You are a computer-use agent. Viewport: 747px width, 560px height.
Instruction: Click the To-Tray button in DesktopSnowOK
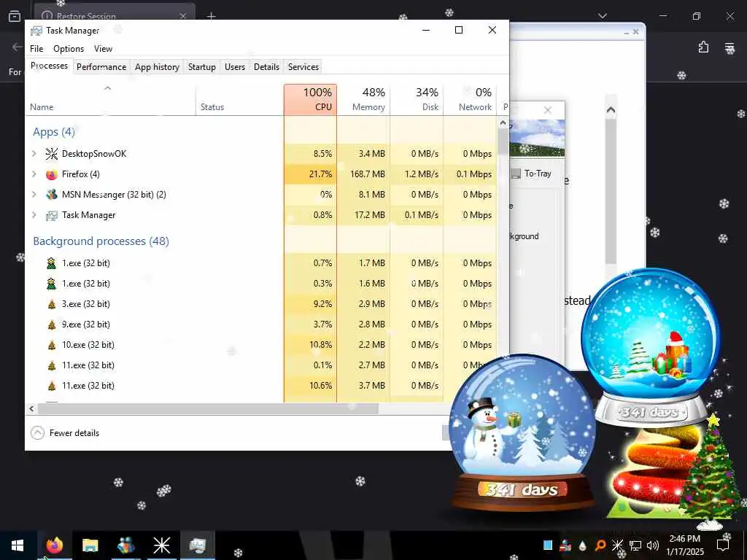tap(532, 174)
